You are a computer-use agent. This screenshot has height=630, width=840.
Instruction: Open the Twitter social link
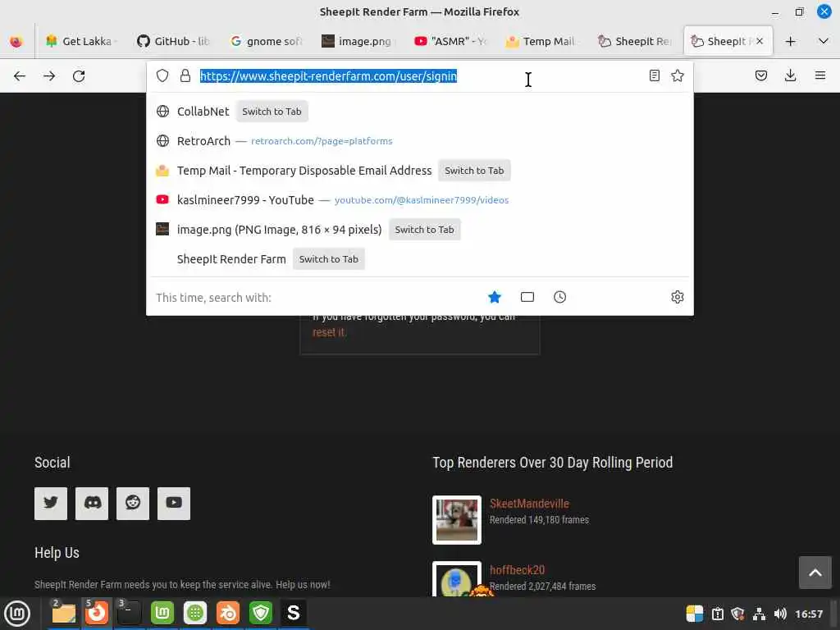(51, 503)
